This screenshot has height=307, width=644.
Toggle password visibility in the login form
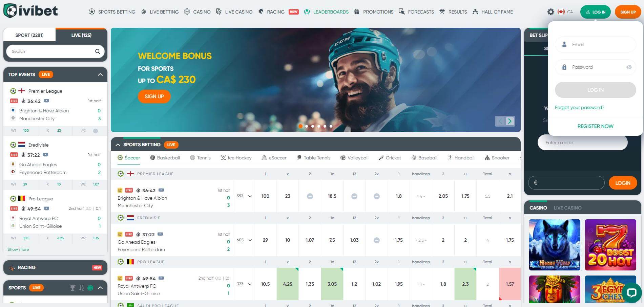[629, 67]
